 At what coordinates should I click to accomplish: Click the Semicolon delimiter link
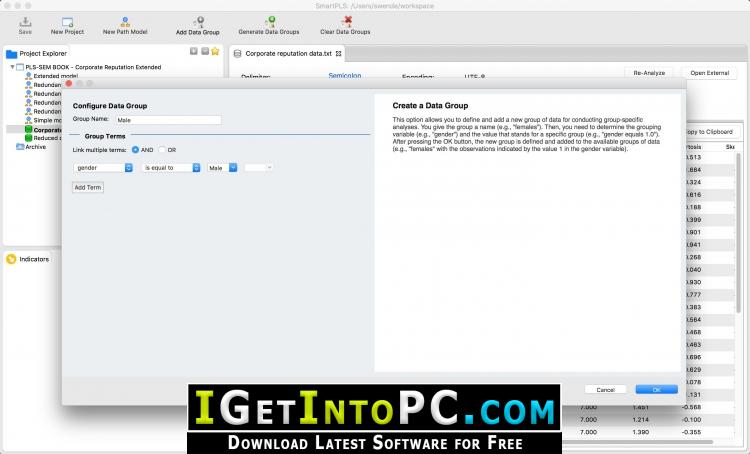pos(344,76)
